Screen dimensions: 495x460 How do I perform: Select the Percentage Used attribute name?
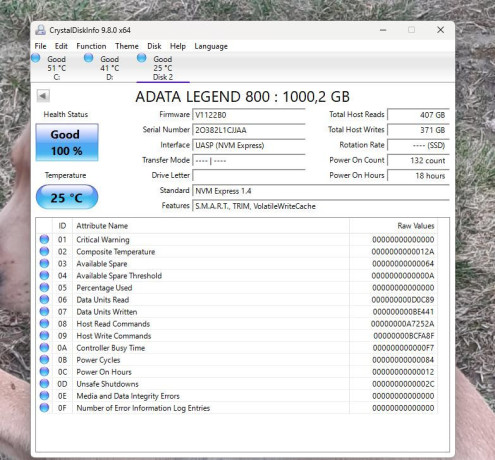[x=104, y=288]
